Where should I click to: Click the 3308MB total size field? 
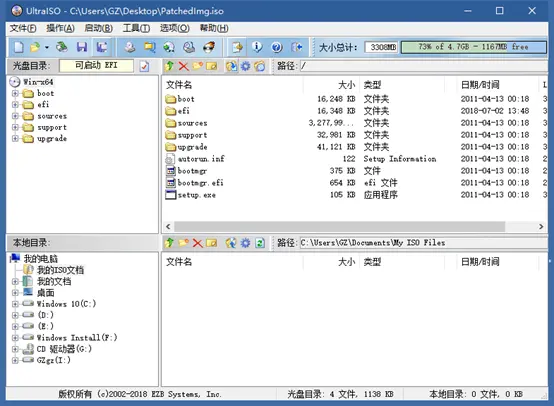[382, 47]
